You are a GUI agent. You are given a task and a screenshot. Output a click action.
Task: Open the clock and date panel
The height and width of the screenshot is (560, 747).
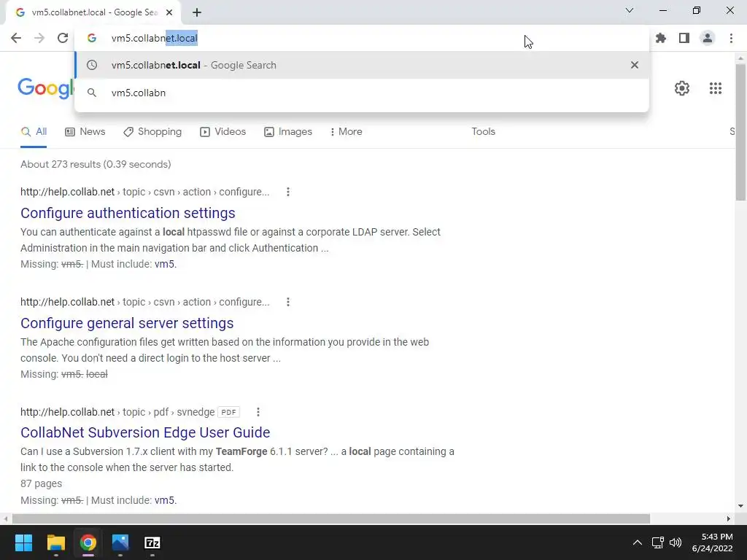(x=713, y=542)
